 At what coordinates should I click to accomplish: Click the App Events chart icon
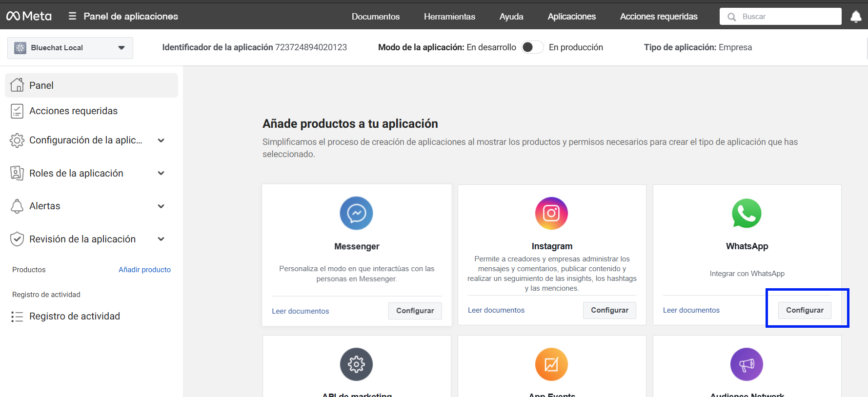click(551, 364)
